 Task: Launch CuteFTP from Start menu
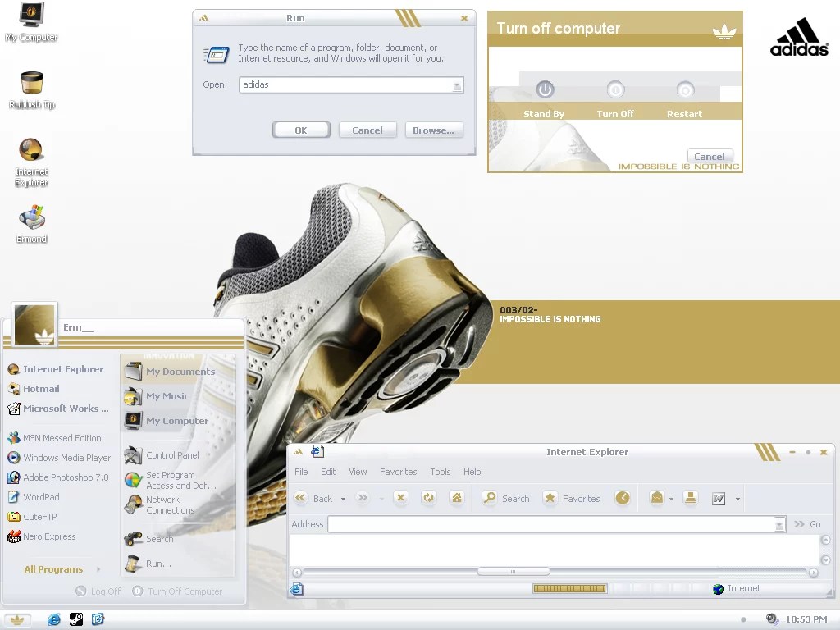(32, 517)
